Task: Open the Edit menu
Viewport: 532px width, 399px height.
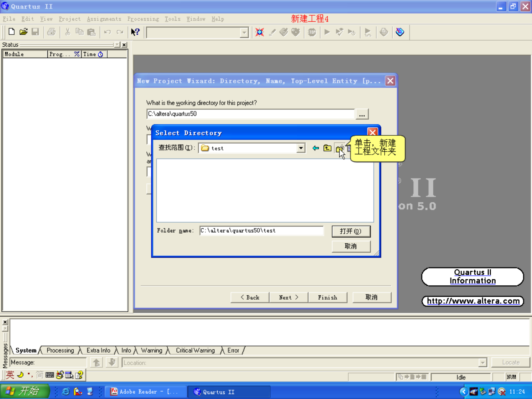Action: (x=27, y=19)
